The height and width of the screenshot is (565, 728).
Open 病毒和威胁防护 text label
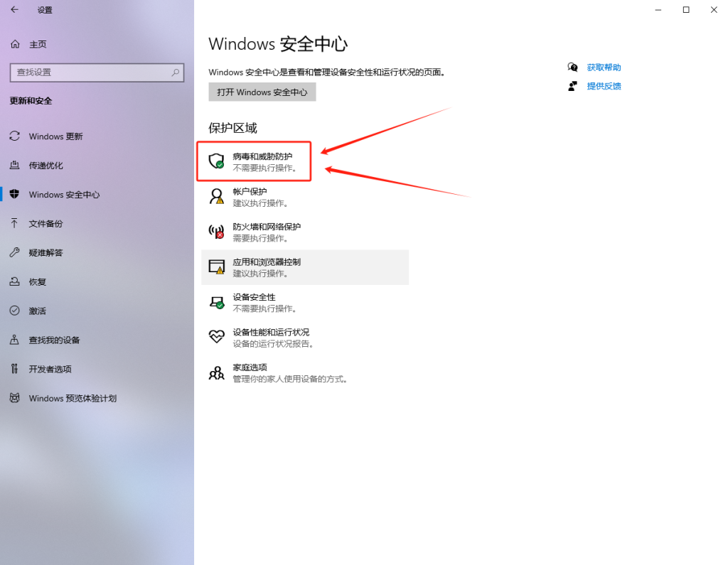(x=262, y=156)
